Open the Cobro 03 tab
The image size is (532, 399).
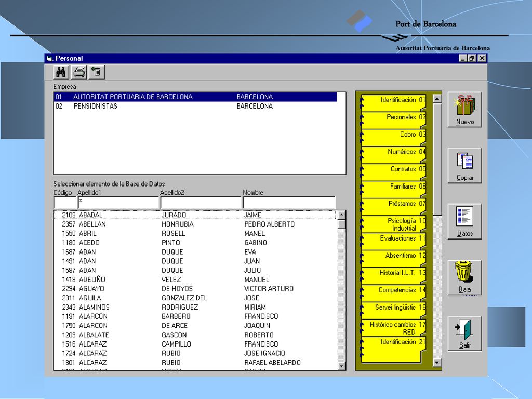click(x=394, y=137)
